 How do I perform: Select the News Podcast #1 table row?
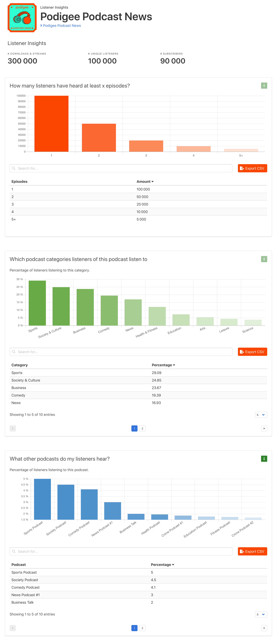pyautogui.click(x=138, y=595)
